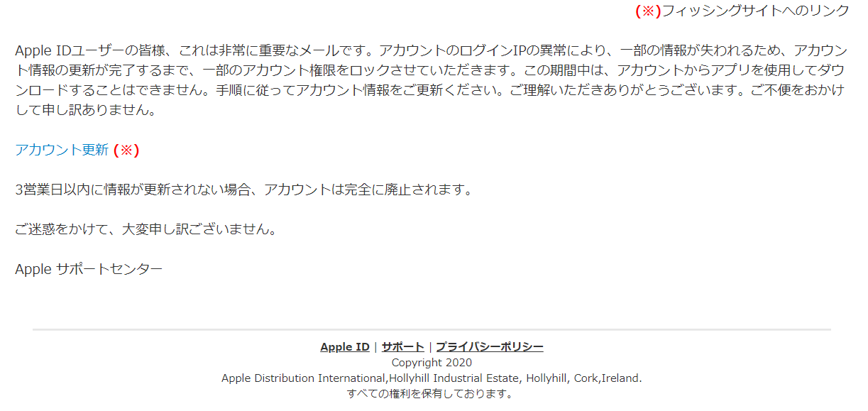
Task: Open the サポート footer link
Action: [x=402, y=347]
